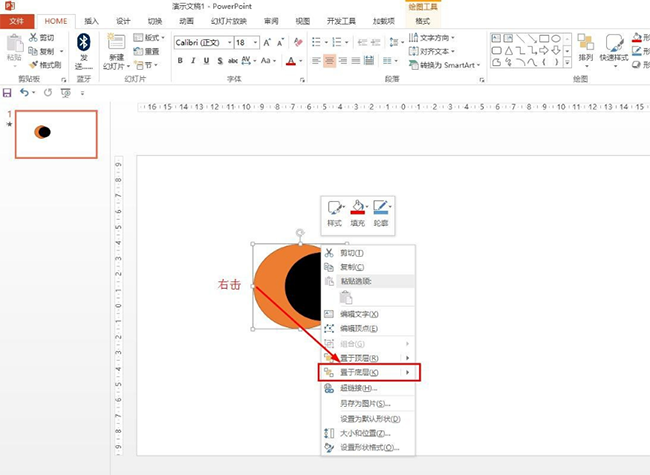The height and width of the screenshot is (475, 650).
Task: Click the Convert to SmartArt button
Action: click(444, 65)
